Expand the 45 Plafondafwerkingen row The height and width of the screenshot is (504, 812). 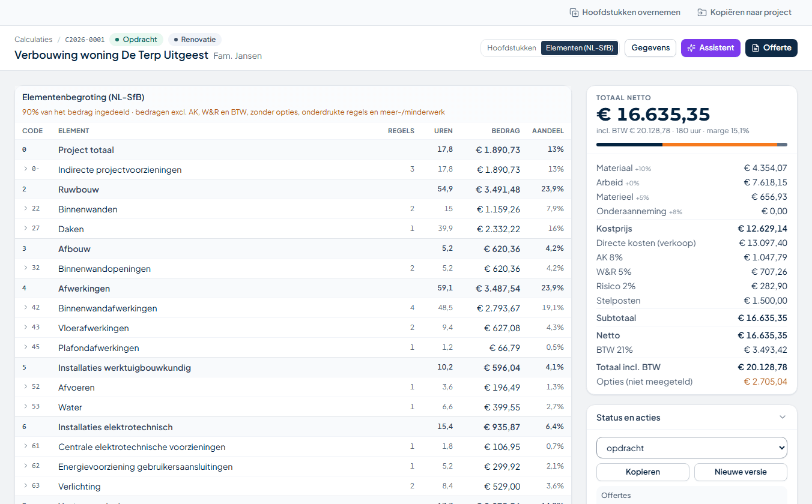[x=26, y=347]
